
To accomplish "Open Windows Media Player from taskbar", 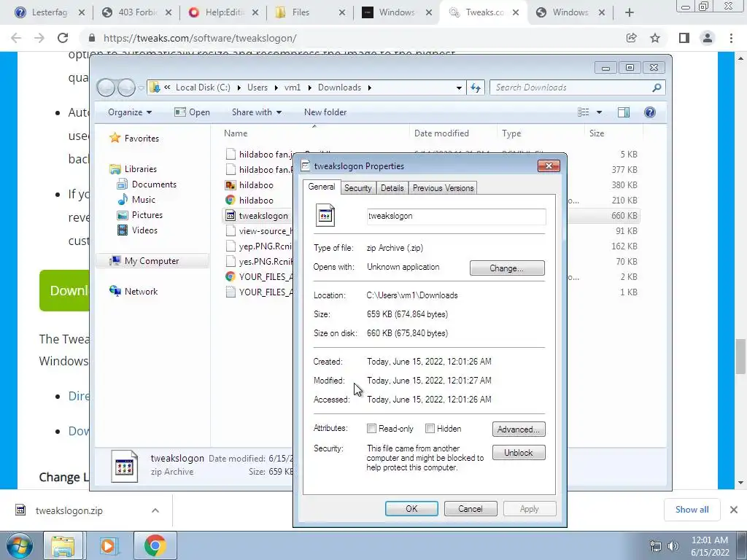I will [109, 545].
